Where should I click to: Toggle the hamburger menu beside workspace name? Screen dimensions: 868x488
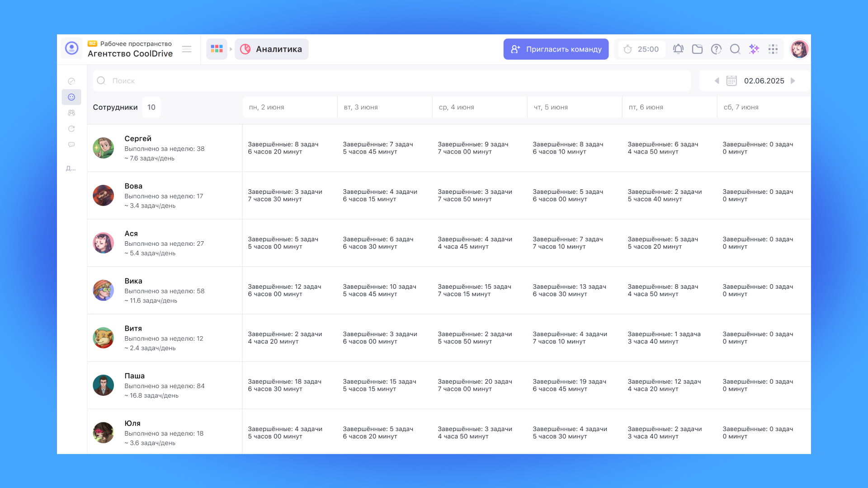click(x=187, y=49)
